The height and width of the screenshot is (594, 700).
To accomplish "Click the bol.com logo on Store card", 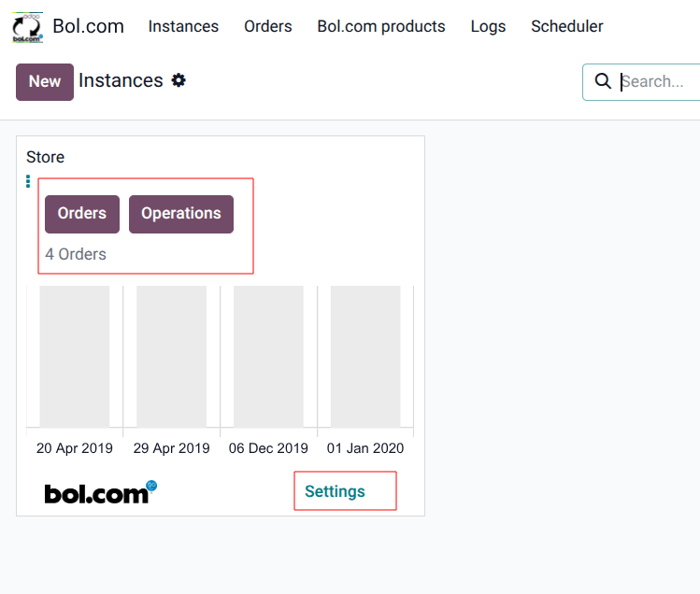I will coord(100,493).
